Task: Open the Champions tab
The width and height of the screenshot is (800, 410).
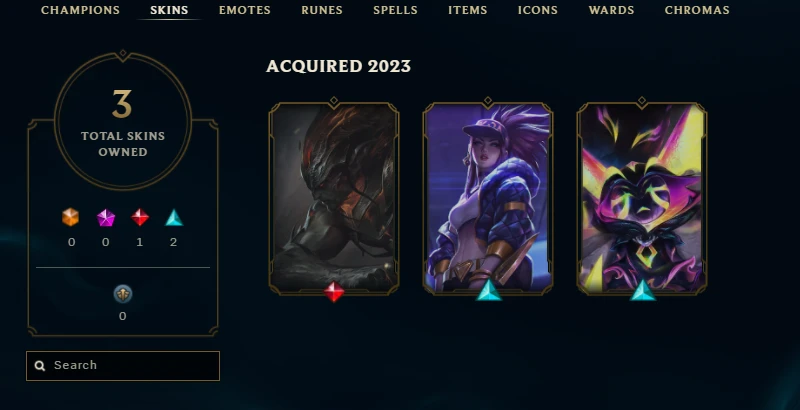Action: tap(80, 10)
